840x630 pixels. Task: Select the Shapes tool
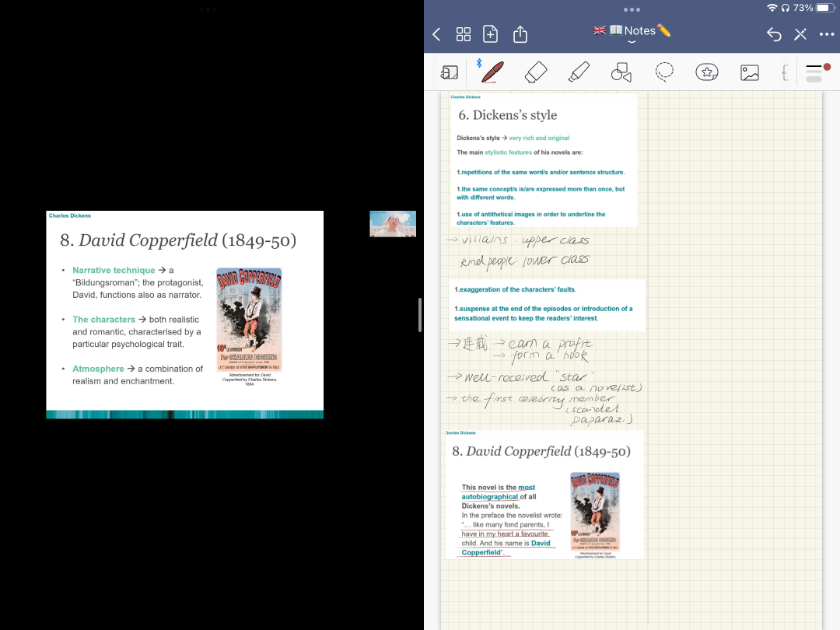[x=621, y=72]
